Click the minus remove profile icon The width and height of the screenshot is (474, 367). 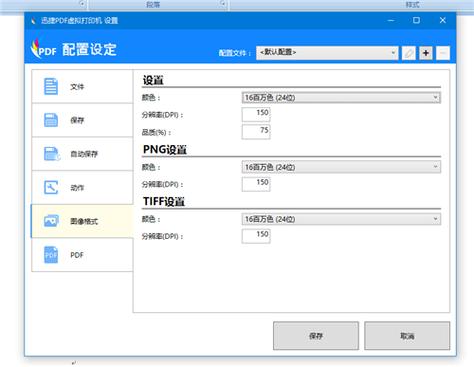[443, 53]
